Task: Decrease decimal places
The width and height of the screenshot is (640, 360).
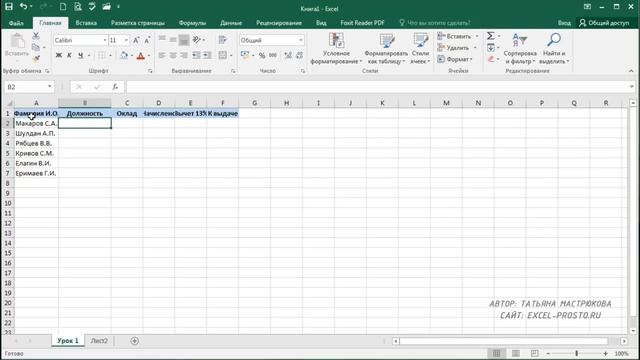Action: click(x=300, y=55)
